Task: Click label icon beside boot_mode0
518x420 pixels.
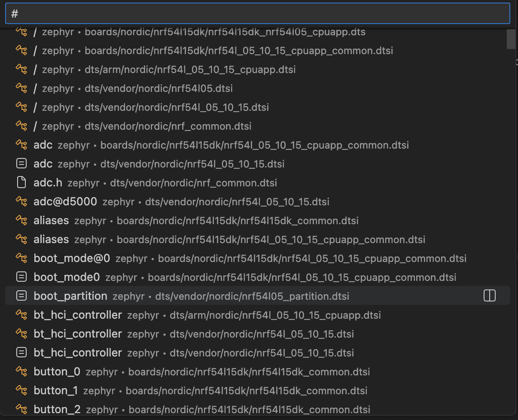Action: pos(21,277)
